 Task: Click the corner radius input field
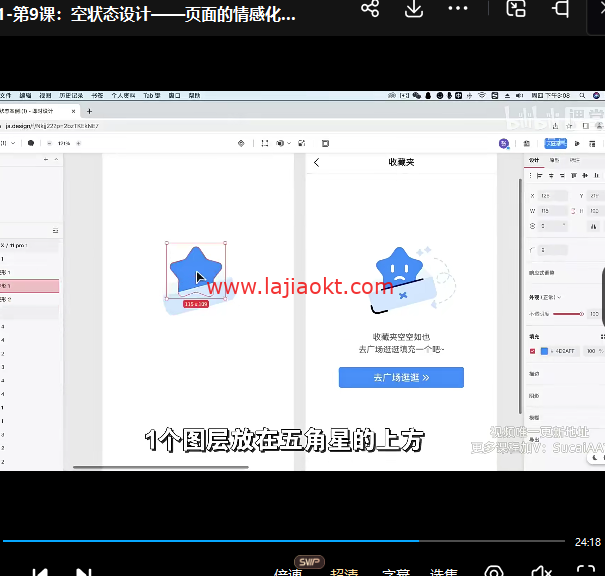tap(553, 250)
